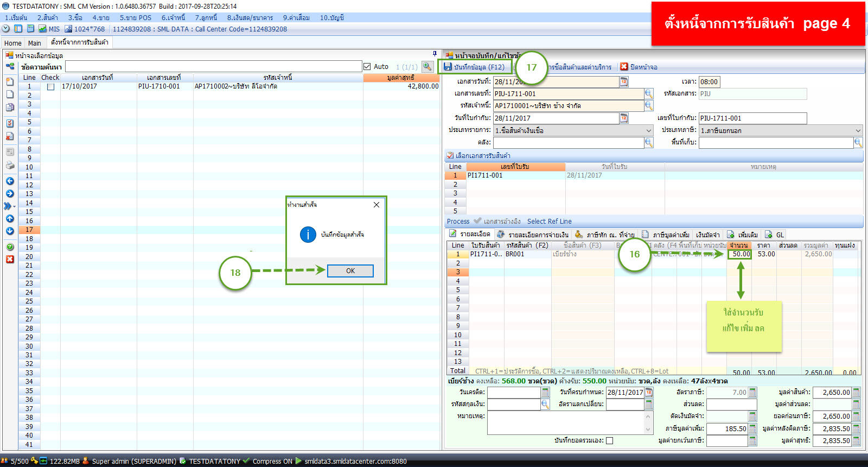Click the blue right arrow navigation icon

(x=10, y=193)
